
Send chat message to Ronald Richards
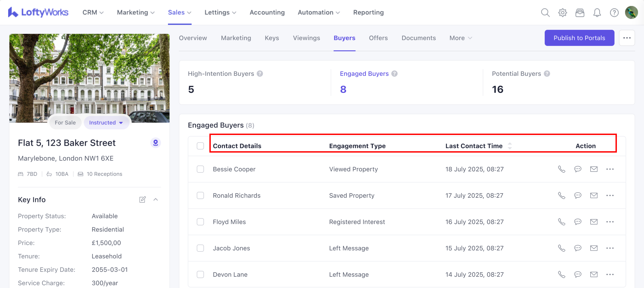click(578, 195)
